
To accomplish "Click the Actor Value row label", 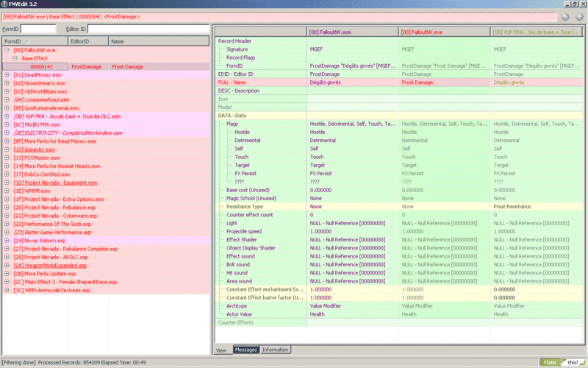I will (239, 314).
